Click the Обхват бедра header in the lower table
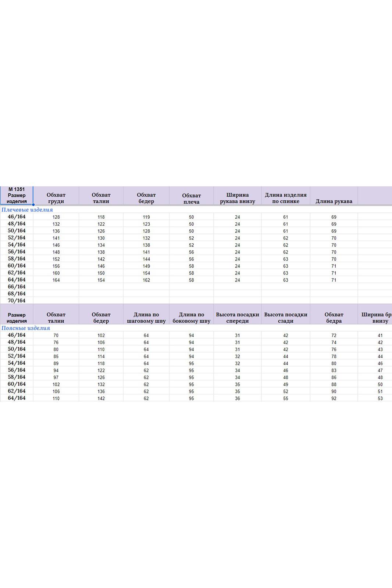The width and height of the screenshot is (392, 588). pos(334,318)
